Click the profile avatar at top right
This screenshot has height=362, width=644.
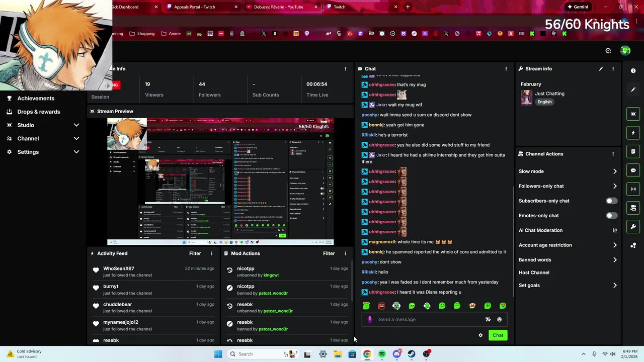625,50
